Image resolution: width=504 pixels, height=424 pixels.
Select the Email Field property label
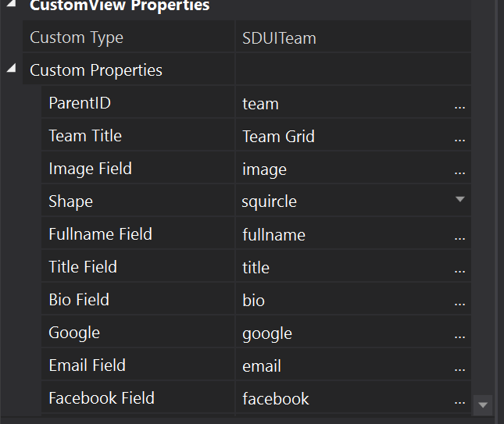pos(87,365)
